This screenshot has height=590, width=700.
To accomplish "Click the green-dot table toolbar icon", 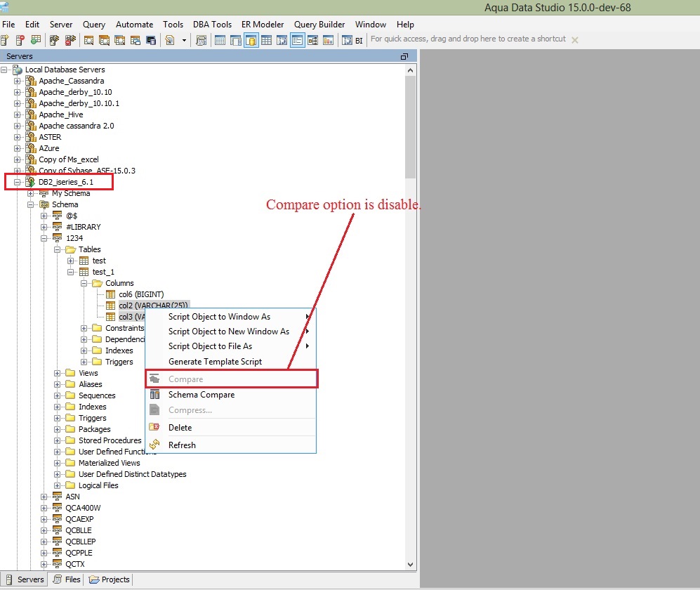I will pos(36,40).
